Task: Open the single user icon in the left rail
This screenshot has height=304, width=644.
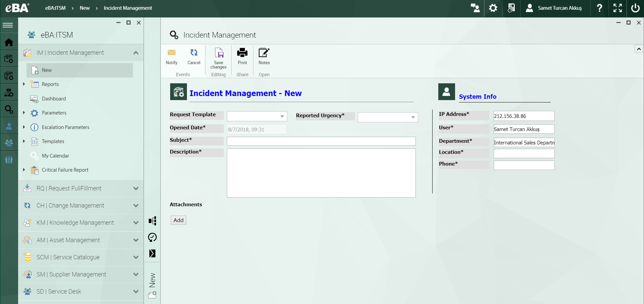Action: (x=9, y=126)
